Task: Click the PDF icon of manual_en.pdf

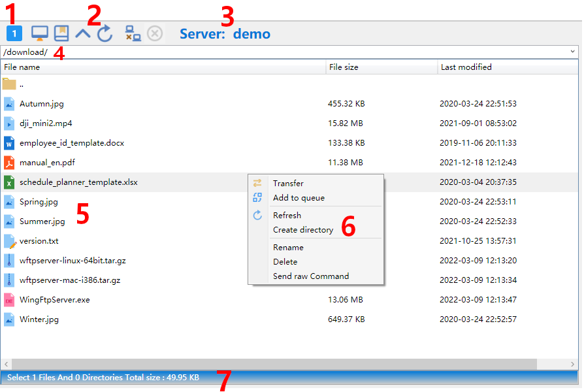Action: point(9,163)
